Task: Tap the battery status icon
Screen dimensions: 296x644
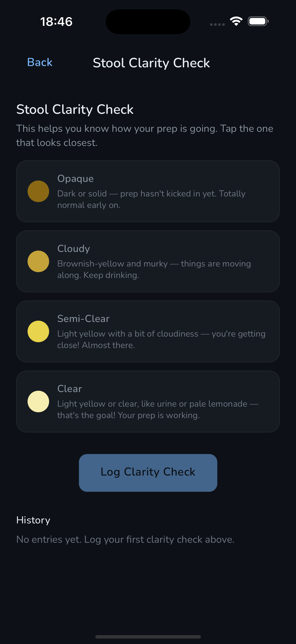Action: pos(258,21)
